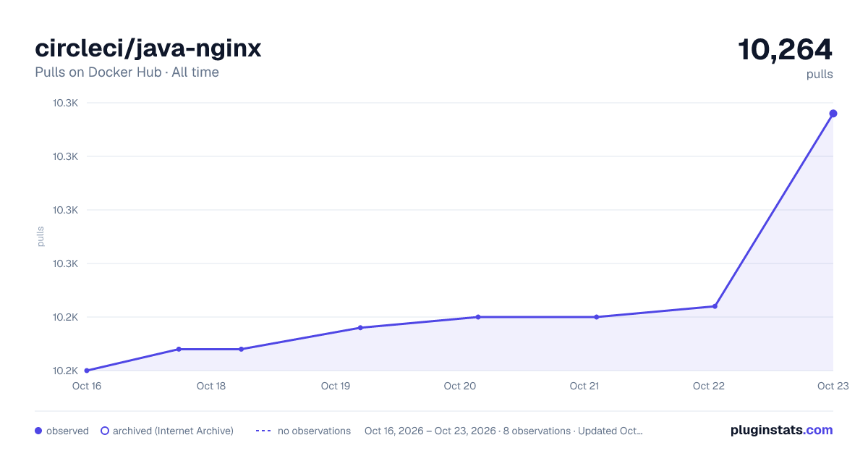Click the Oct 16 axis label
This screenshot has width=868, height=456.
87,386
